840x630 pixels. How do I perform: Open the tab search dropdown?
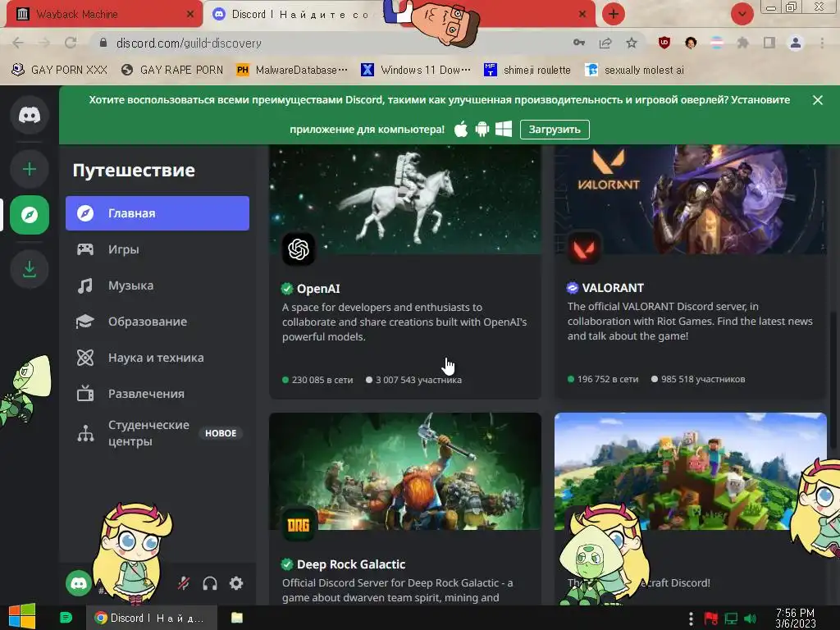click(742, 14)
